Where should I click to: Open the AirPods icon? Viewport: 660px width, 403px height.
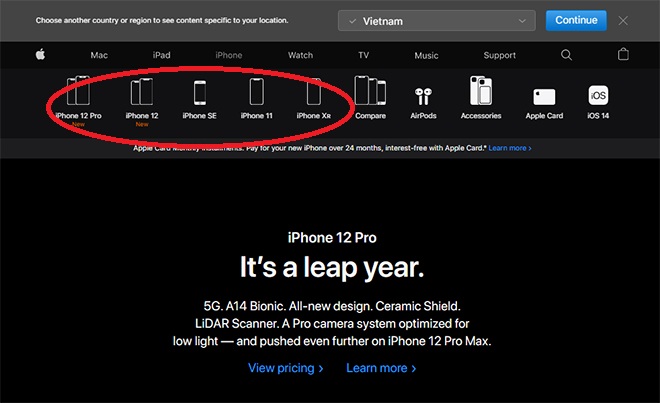click(423, 96)
